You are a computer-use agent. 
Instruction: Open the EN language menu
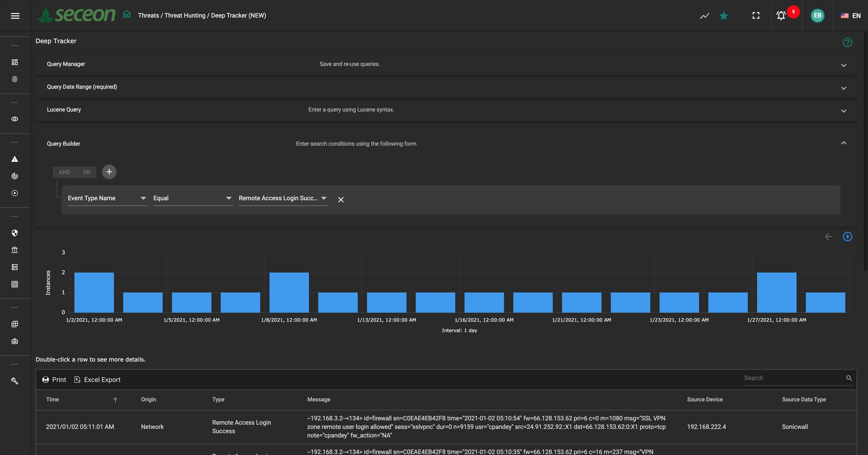850,15
